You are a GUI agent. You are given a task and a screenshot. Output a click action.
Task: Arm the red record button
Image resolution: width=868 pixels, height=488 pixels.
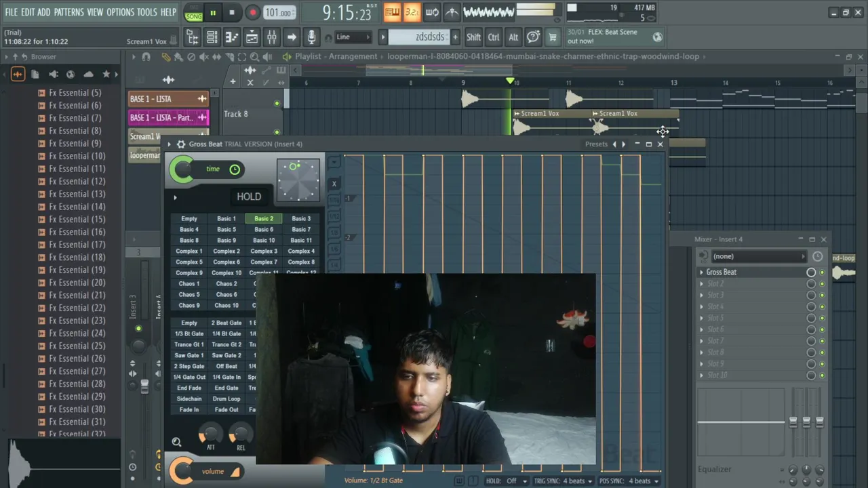(252, 12)
